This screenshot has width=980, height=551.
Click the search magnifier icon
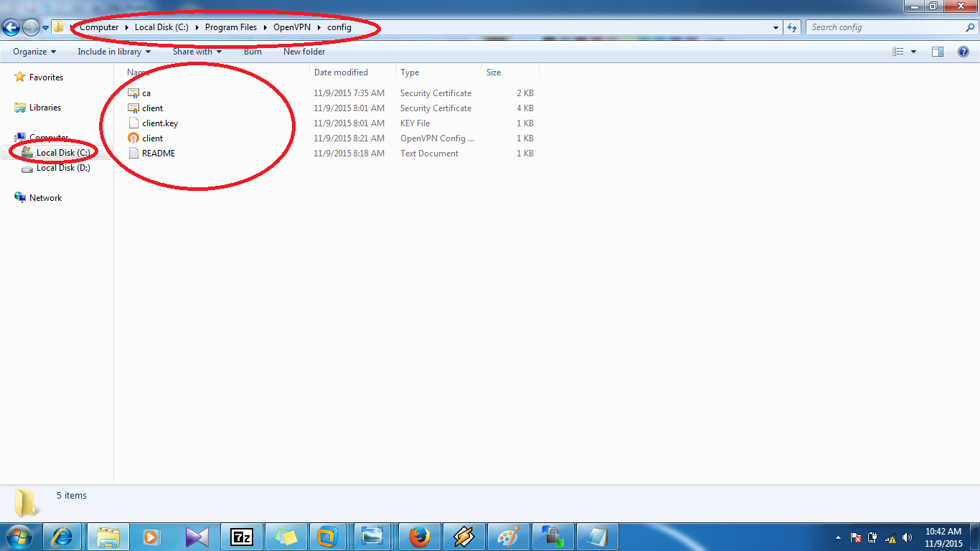click(x=971, y=27)
